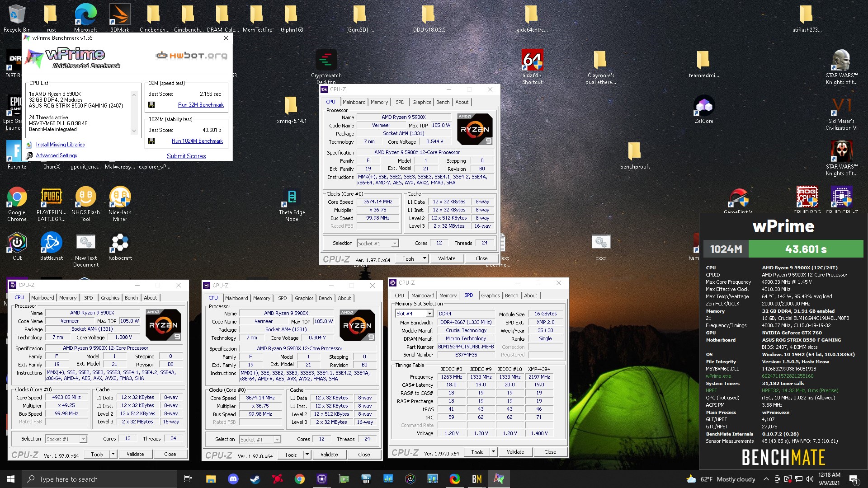Click the volume icon in system tray
This screenshot has width=868, height=488.
(x=810, y=479)
